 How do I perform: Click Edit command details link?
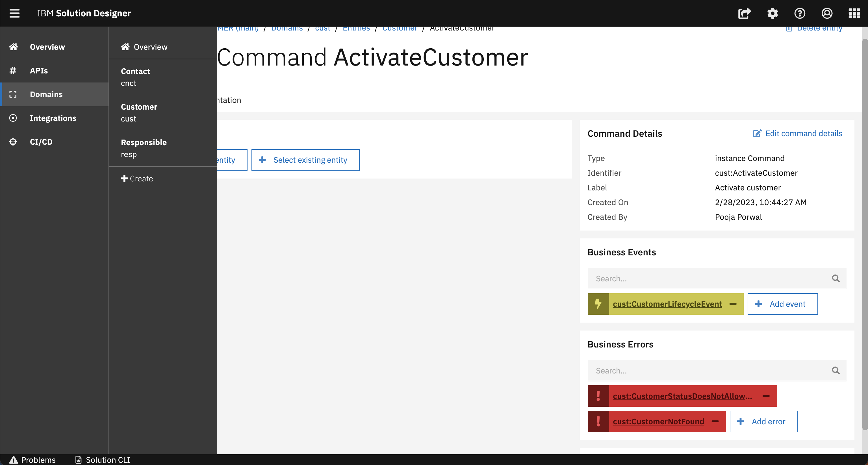pos(798,133)
